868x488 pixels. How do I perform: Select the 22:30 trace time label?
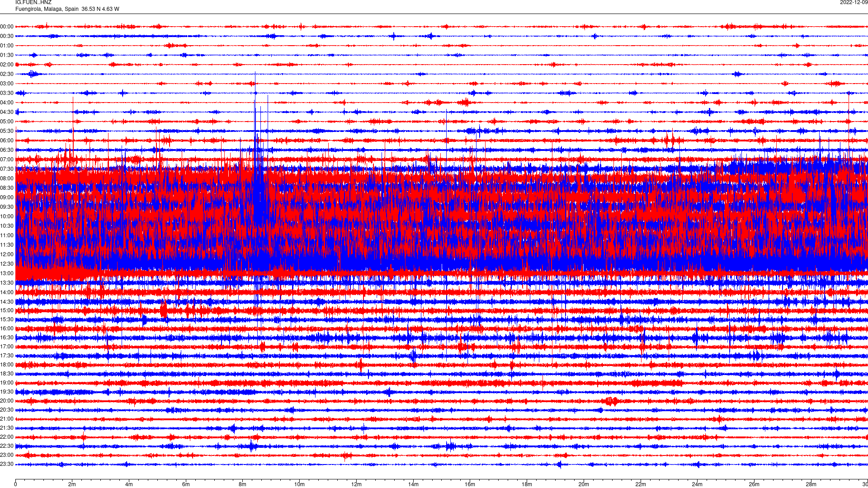[x=7, y=446]
